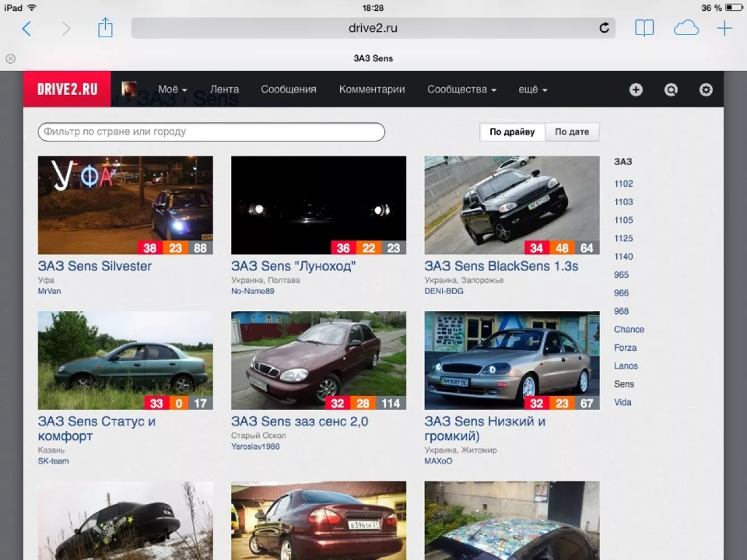Viewport: 747px width, 560px height.
Task: Visit MrVan user profile
Action: tap(49, 291)
